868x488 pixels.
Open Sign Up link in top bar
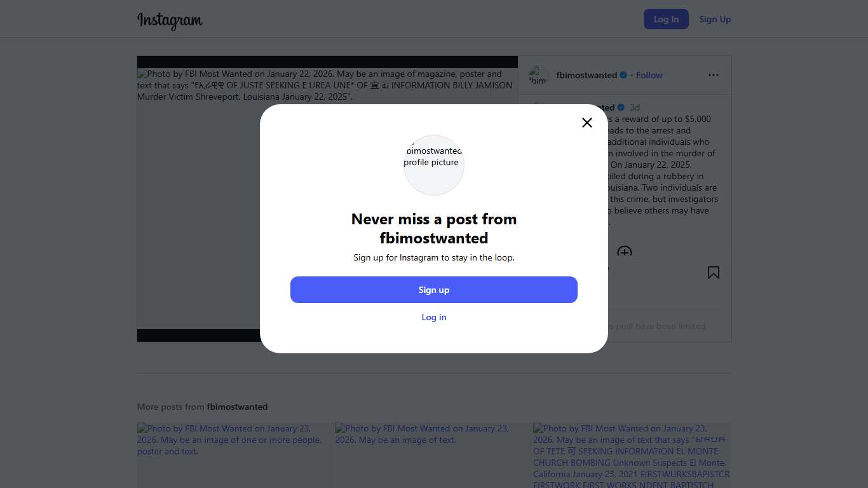[715, 19]
